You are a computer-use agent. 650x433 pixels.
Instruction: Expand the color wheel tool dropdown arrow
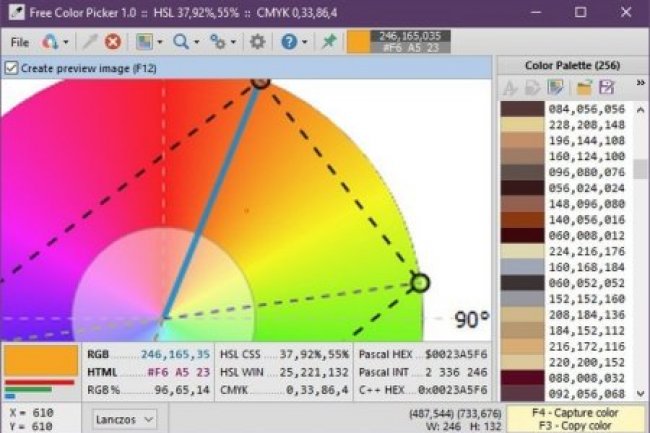66,42
